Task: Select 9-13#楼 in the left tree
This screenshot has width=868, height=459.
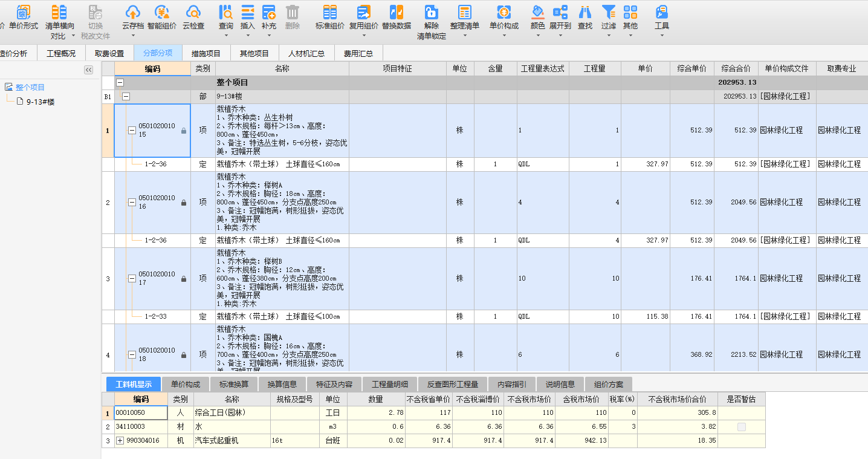Action: (x=40, y=102)
